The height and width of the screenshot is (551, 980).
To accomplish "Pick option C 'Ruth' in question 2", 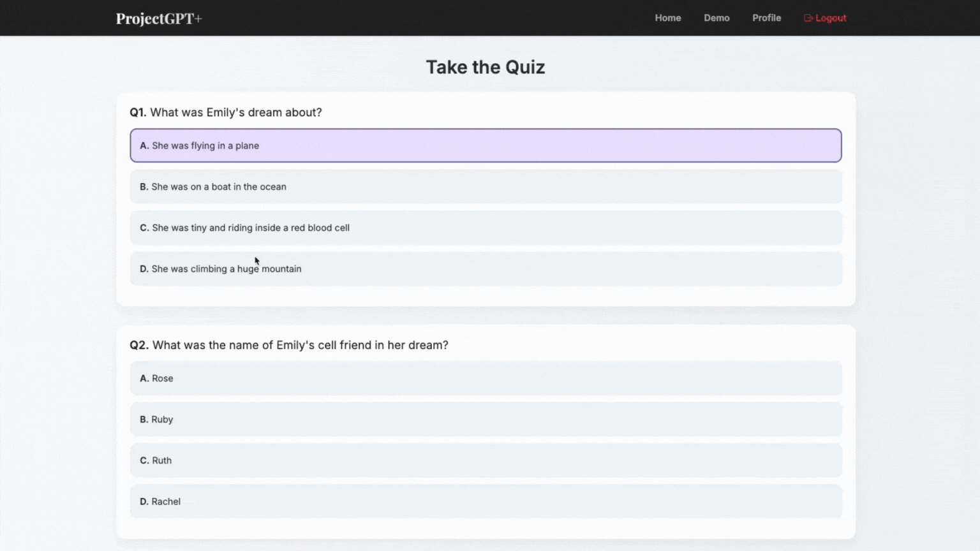I will tap(485, 460).
